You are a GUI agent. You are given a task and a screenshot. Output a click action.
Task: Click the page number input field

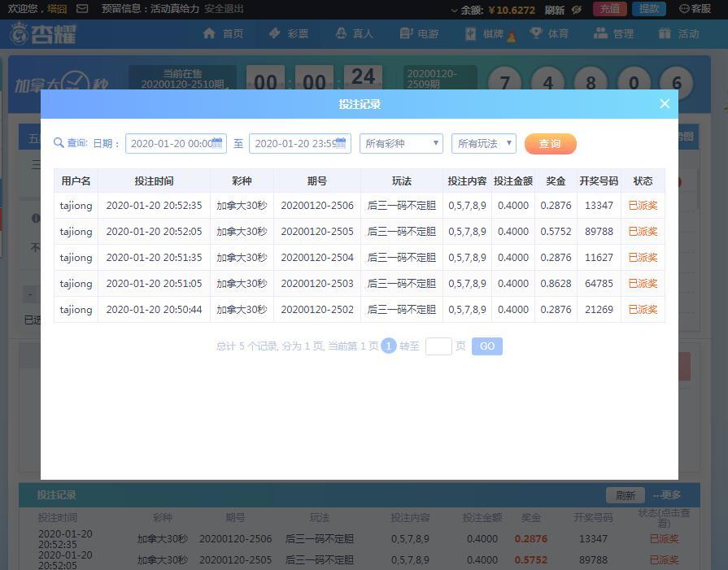coord(438,346)
